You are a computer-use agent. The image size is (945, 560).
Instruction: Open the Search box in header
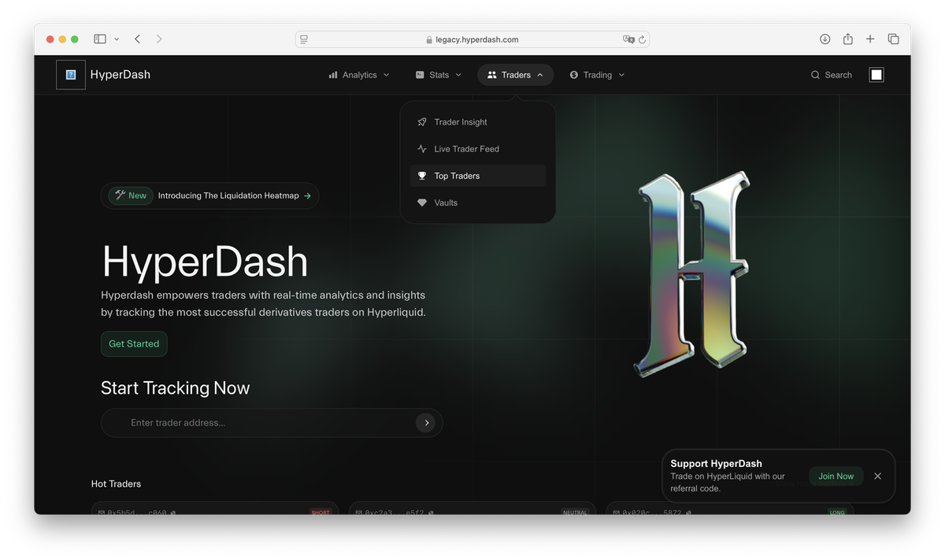pyautogui.click(x=832, y=75)
